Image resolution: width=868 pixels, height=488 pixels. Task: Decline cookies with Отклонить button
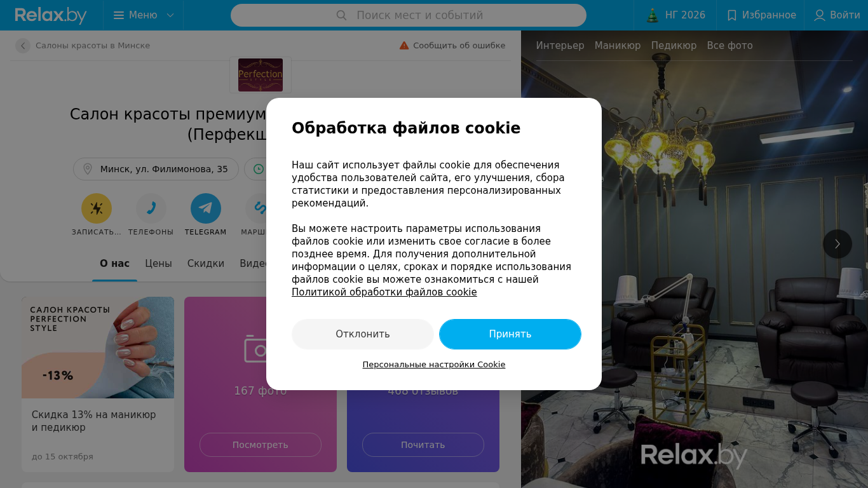click(363, 334)
